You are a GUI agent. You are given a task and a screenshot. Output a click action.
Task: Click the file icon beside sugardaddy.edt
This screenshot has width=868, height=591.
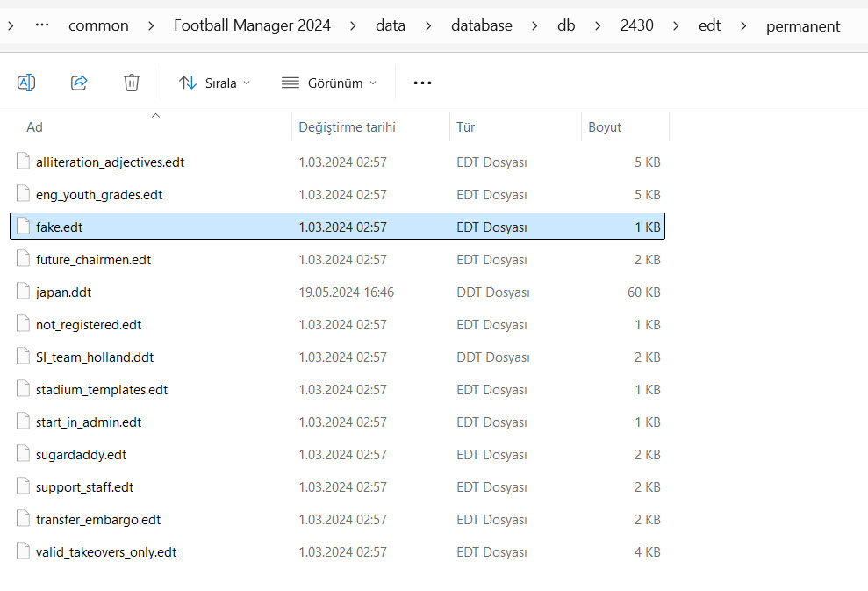23,455
